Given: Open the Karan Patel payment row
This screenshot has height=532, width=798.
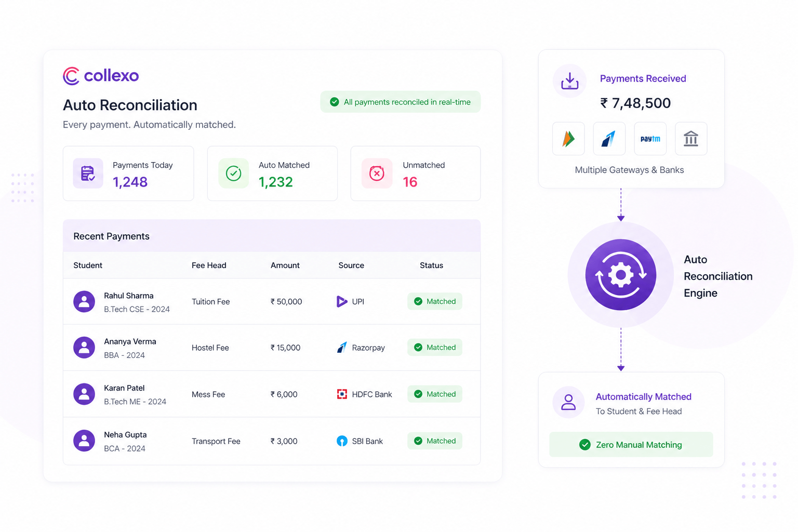Looking at the screenshot, I should tap(272, 394).
